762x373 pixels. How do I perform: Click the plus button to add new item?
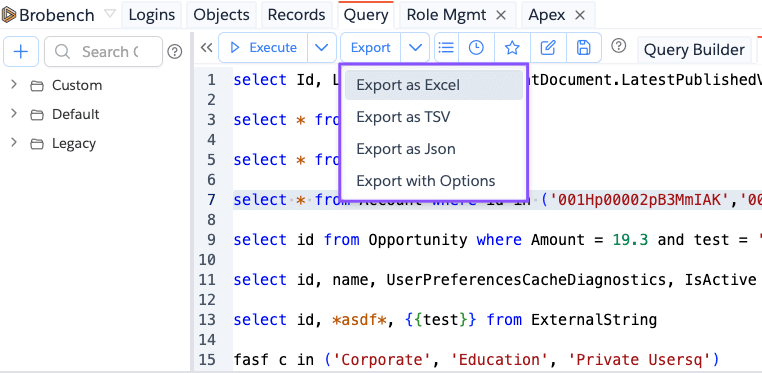click(x=20, y=51)
